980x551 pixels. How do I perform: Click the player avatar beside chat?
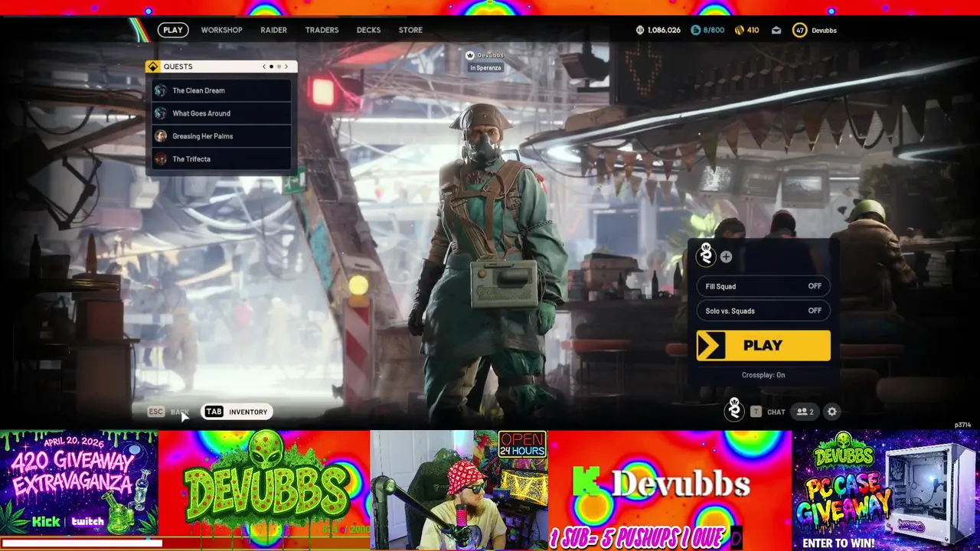pos(734,409)
